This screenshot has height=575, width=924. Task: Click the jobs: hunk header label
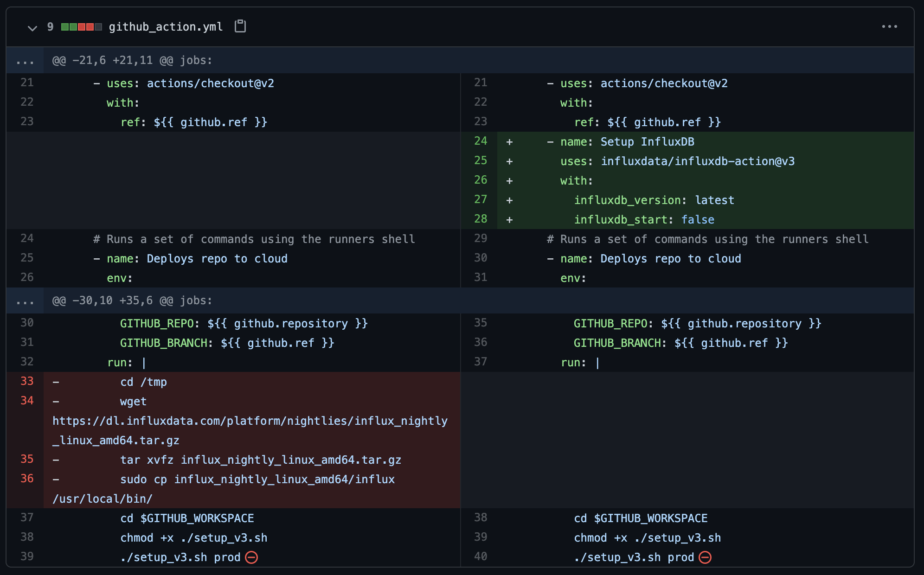[x=197, y=60]
